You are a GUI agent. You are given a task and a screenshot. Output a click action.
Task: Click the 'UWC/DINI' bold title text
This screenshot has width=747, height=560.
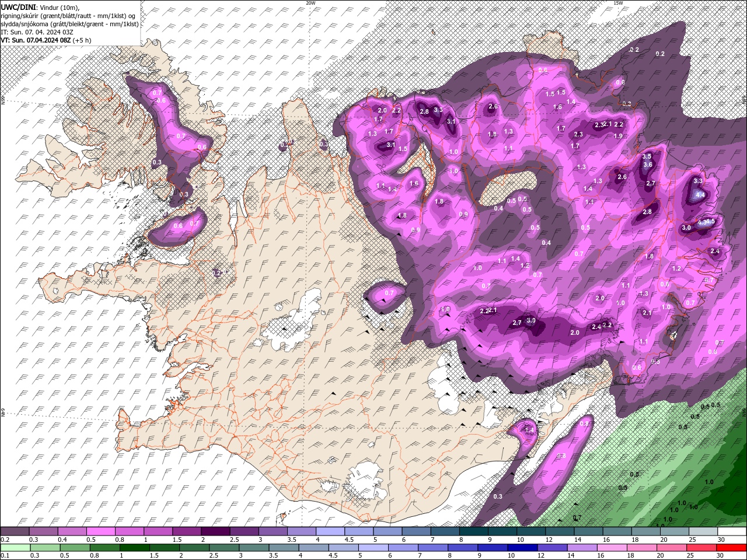[18, 6]
